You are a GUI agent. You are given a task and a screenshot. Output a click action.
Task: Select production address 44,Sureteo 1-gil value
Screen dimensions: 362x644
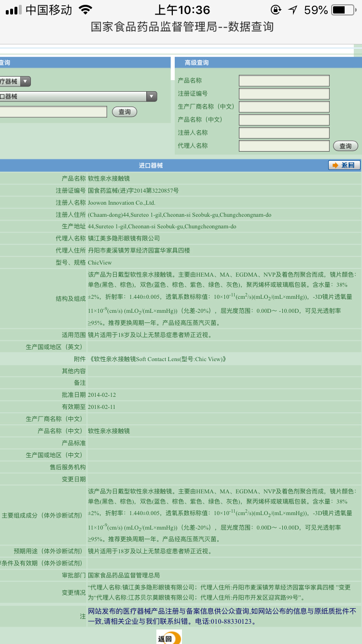[x=162, y=226]
